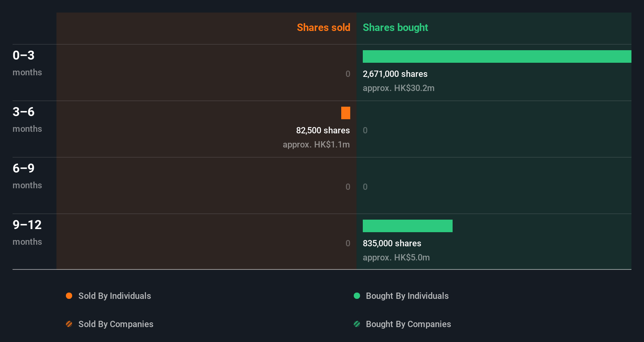Click the 3–6 months row label
644x342 pixels.
(x=27, y=119)
